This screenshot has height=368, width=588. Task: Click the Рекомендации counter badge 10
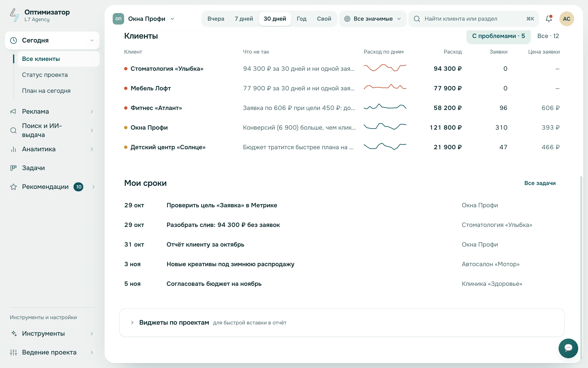[x=78, y=187]
